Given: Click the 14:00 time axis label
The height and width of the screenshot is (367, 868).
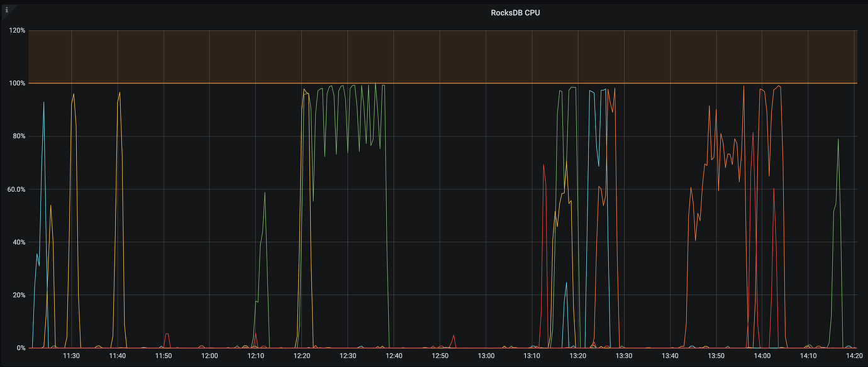Looking at the screenshot, I should point(762,356).
